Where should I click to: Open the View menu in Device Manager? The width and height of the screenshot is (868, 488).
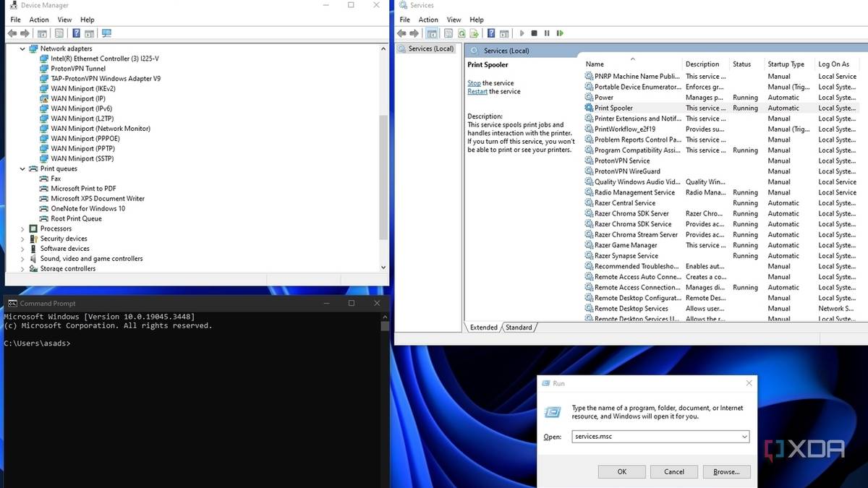(x=64, y=20)
